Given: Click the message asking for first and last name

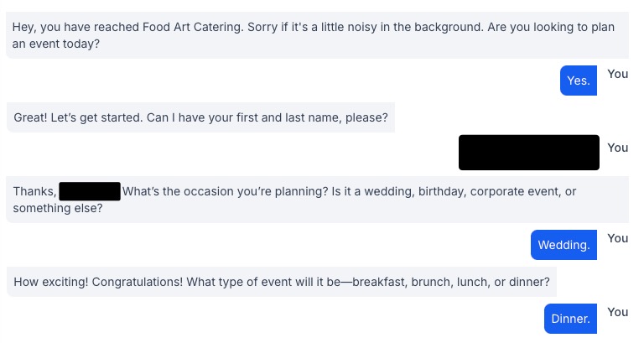Looking at the screenshot, I should (x=200, y=117).
